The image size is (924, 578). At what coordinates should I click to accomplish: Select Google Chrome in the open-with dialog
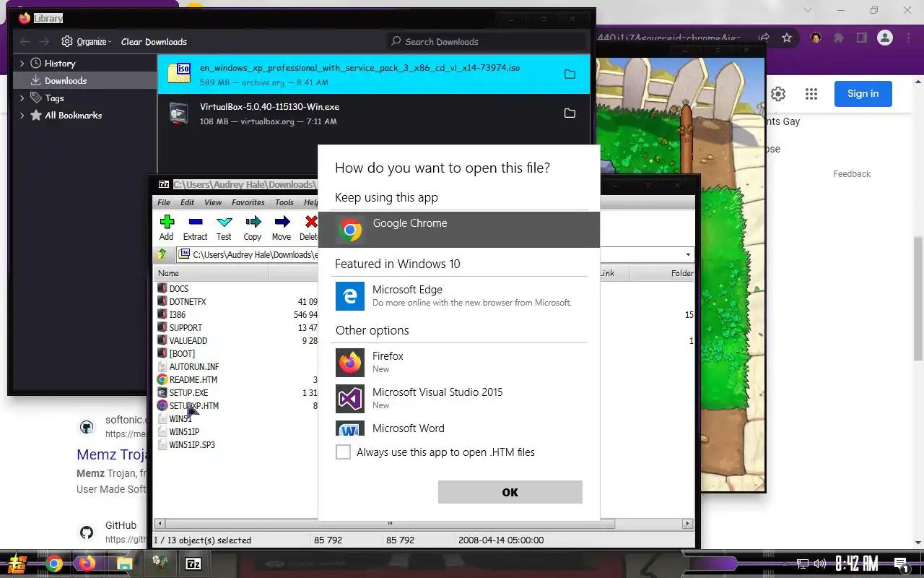(459, 230)
